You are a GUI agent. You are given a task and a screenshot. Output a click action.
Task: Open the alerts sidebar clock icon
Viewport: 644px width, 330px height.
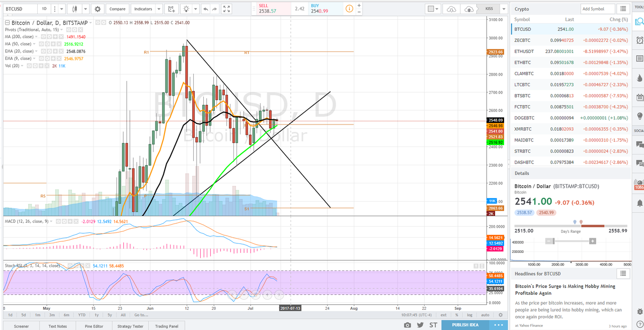click(x=639, y=40)
